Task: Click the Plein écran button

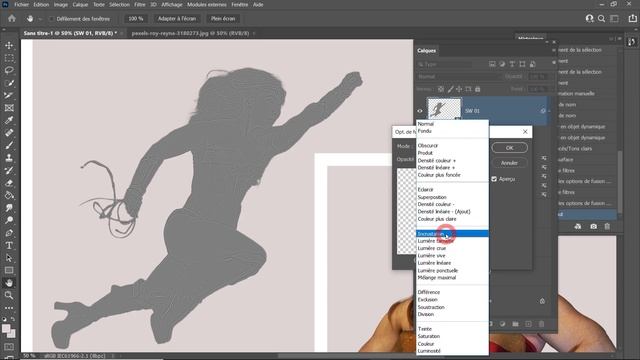Action: pyautogui.click(x=223, y=19)
